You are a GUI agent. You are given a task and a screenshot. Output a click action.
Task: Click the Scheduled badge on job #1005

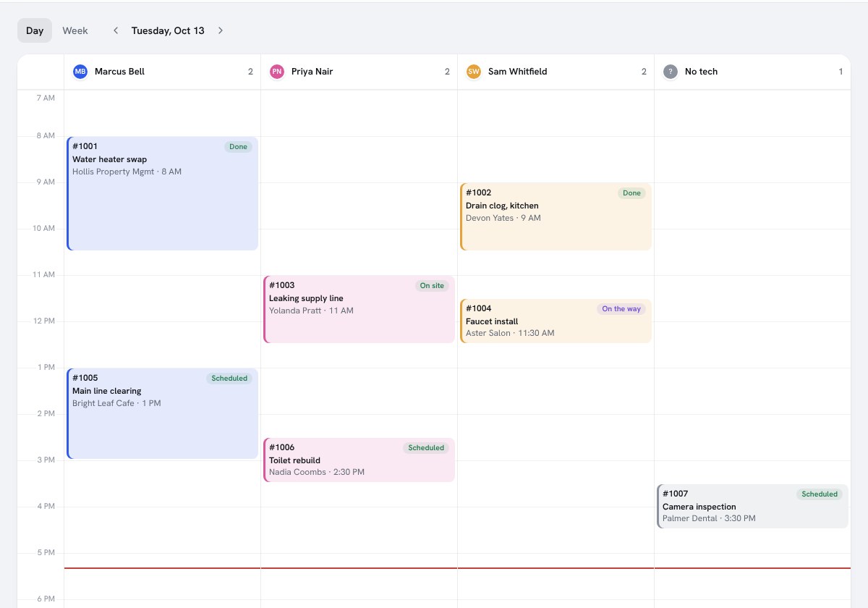[x=229, y=379]
